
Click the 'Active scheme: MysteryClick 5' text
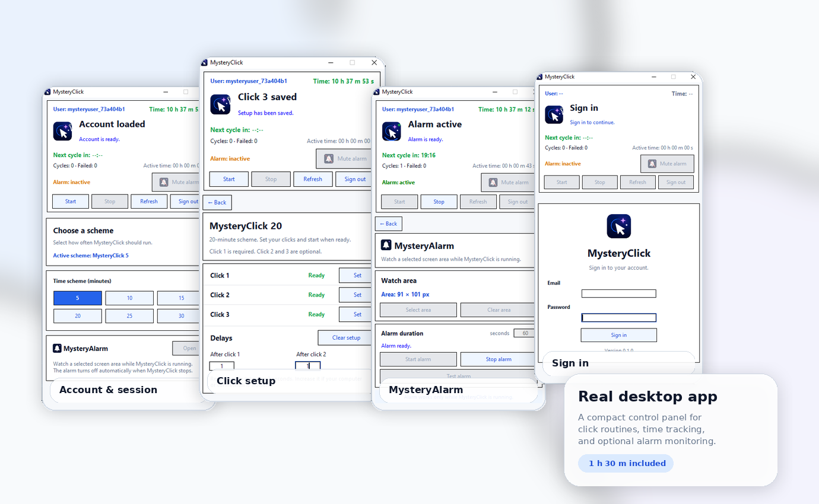(91, 256)
